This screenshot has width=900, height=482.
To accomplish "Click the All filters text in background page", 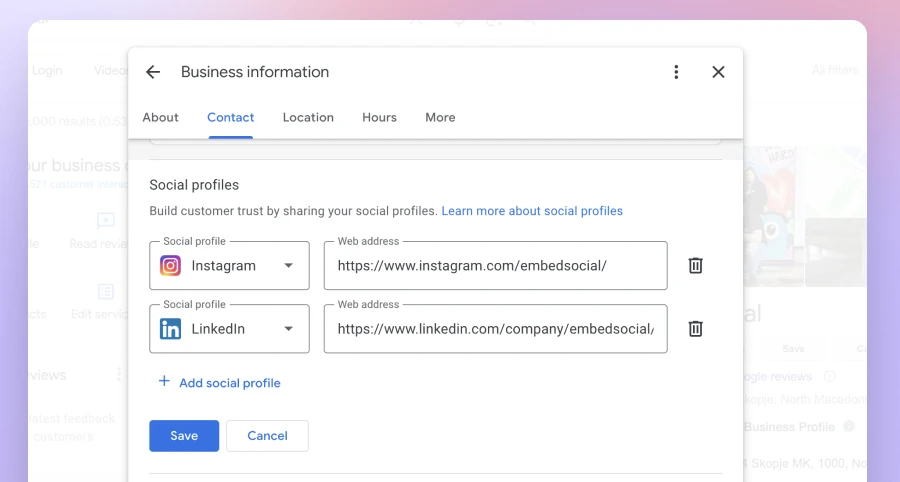I will (x=835, y=70).
